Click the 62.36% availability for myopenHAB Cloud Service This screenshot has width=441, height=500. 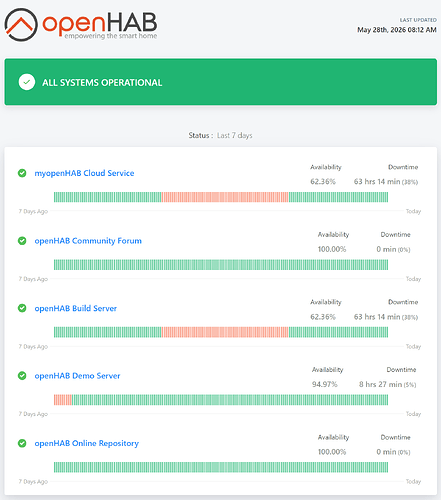(323, 182)
